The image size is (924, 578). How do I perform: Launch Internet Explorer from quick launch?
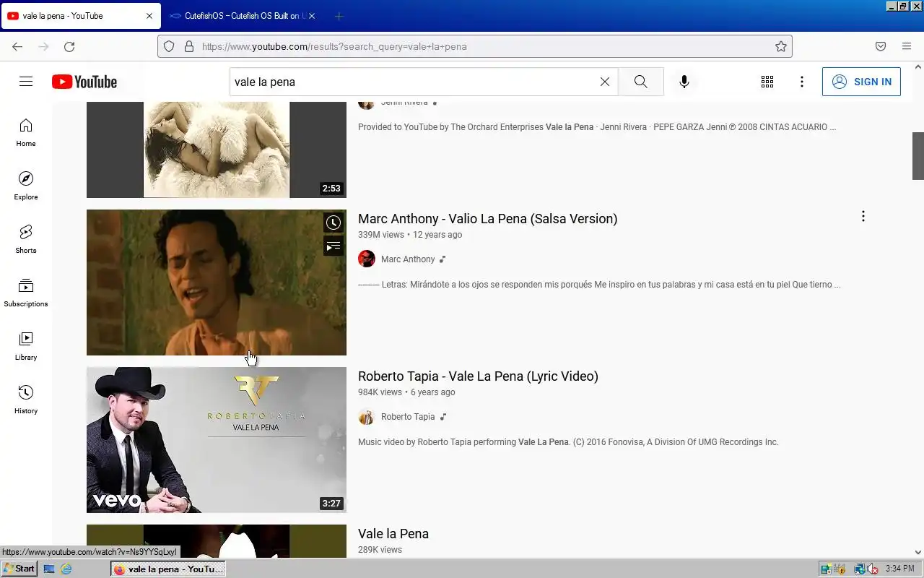coord(66,569)
